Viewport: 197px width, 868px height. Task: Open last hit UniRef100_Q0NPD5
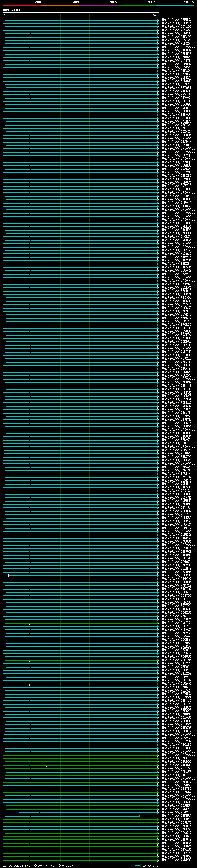177,860
